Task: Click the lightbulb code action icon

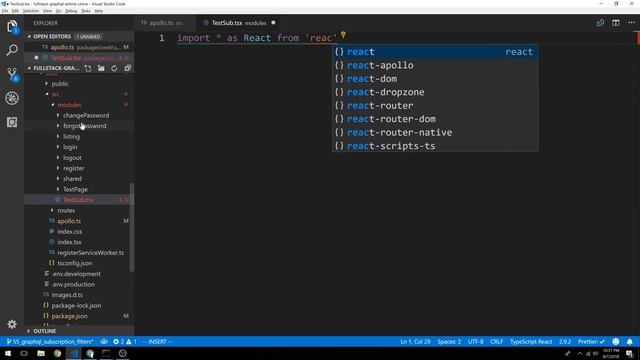Action: [343, 36]
